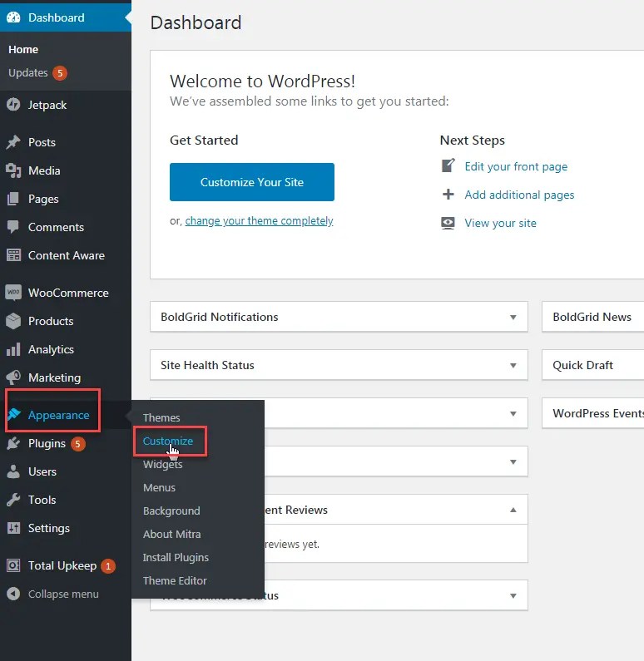Screen dimensions: 644x661
Task: Click the Total Upkeep notification badge
Action: coord(108,565)
